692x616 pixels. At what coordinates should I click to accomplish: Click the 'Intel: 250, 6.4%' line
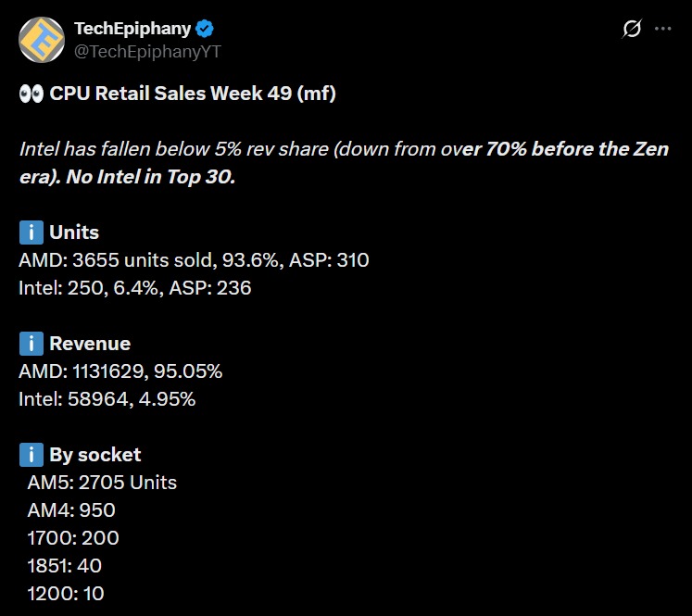135,288
